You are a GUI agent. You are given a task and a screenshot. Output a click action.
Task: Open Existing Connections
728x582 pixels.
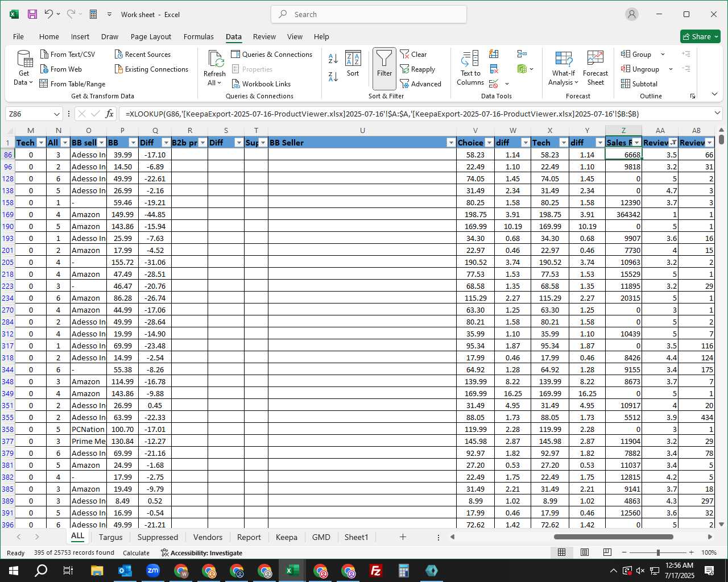(151, 69)
